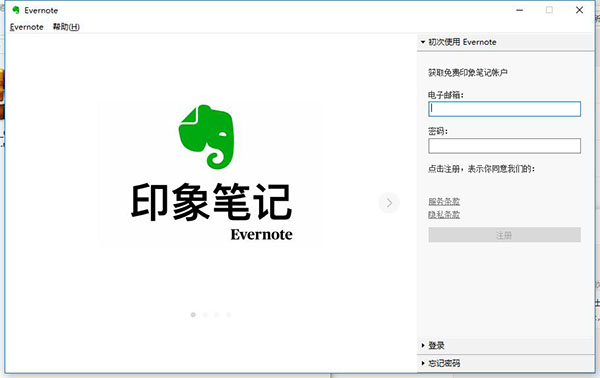Click the 获取免费印象笔记帐户 heading text
This screenshot has height=378, width=600.
[468, 73]
